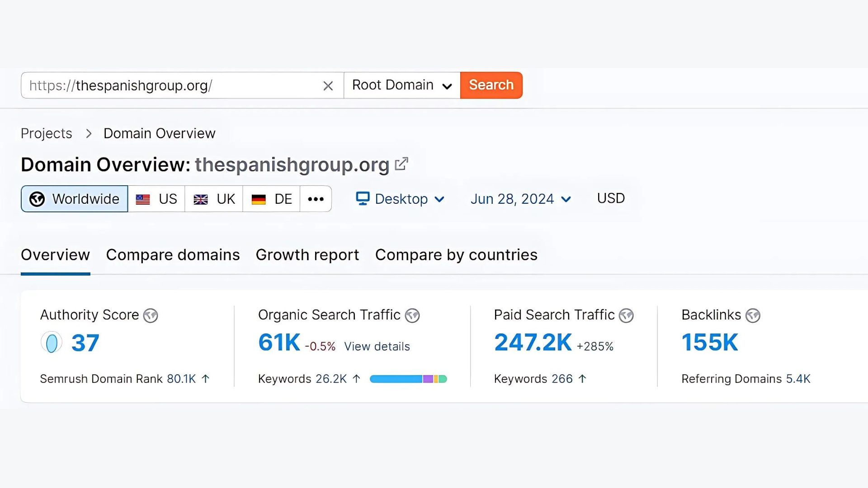Click blue segment of keywords distribution bar
Viewport: 868px width, 488px height.
point(396,379)
